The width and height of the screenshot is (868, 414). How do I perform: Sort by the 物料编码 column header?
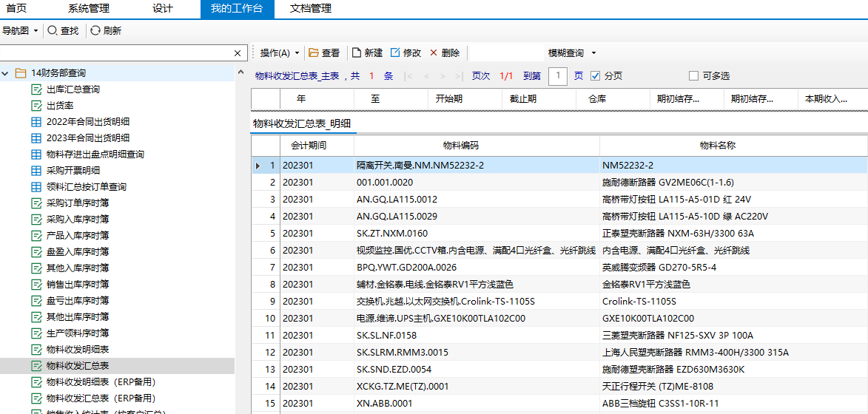(460, 146)
